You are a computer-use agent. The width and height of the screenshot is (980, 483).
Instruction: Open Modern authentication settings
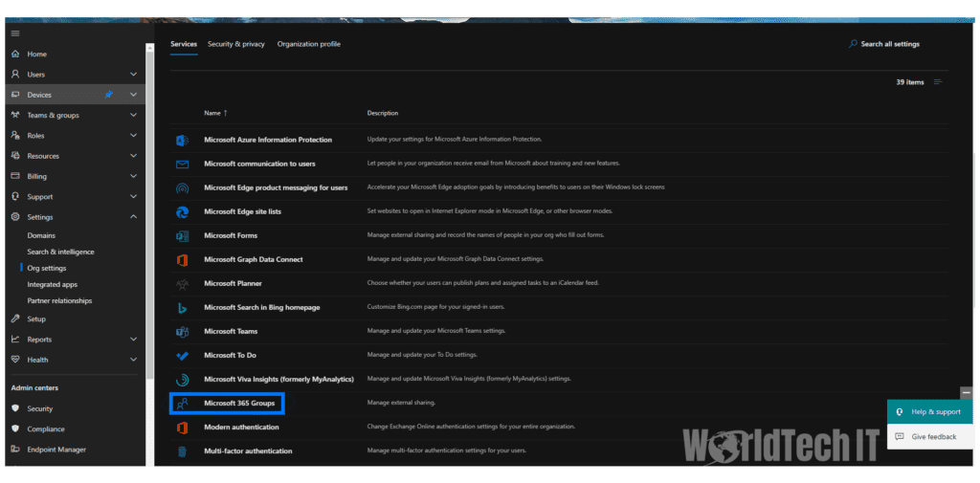coord(241,428)
